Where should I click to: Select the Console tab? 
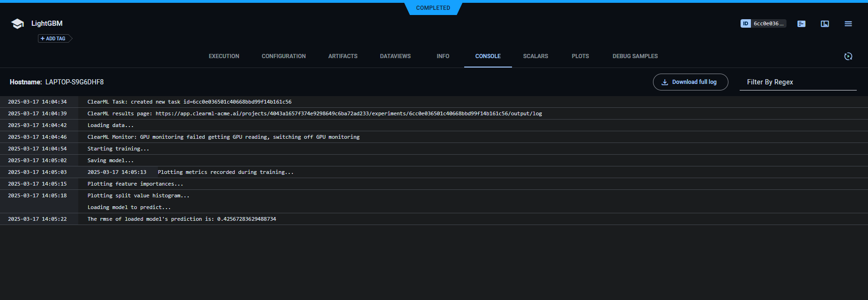(488, 56)
